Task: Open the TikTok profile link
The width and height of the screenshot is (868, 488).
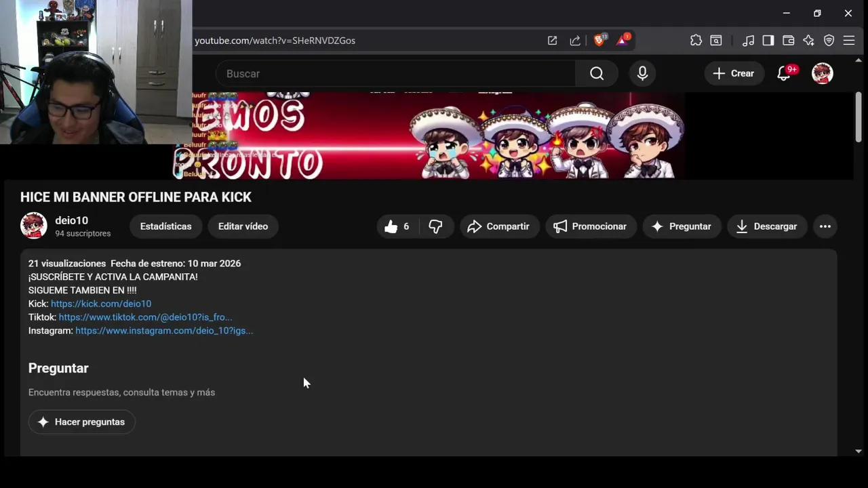Action: click(x=145, y=317)
